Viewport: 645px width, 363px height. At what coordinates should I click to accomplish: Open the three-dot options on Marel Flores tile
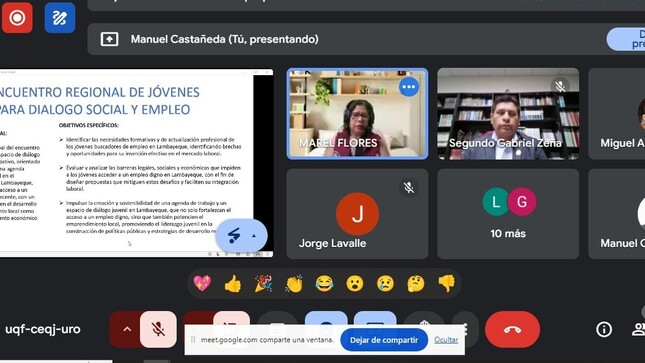[x=408, y=87]
